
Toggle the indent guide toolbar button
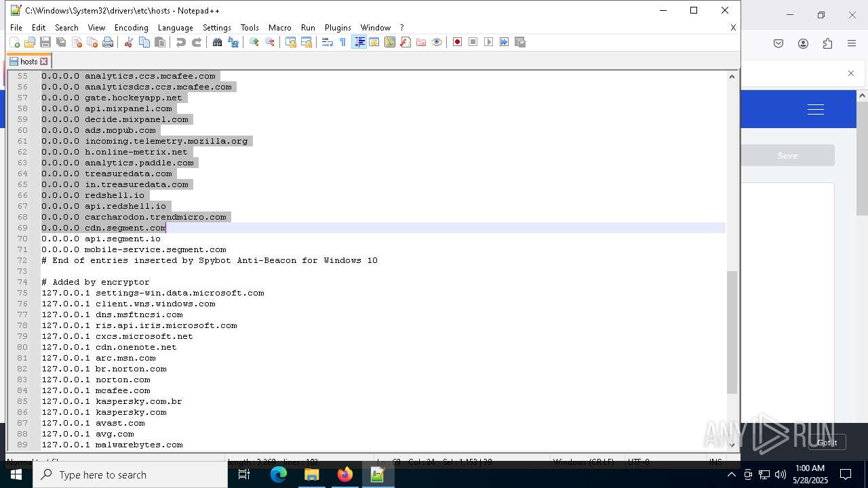tap(359, 42)
